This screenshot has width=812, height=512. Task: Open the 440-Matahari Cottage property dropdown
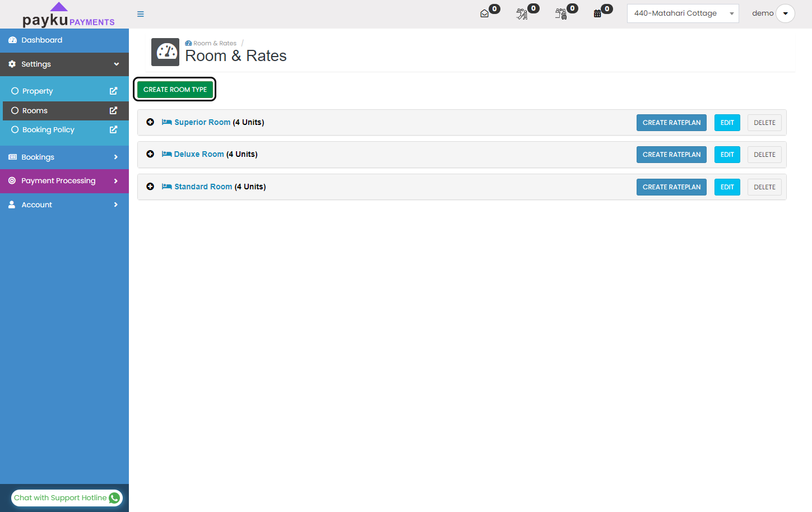coord(683,13)
